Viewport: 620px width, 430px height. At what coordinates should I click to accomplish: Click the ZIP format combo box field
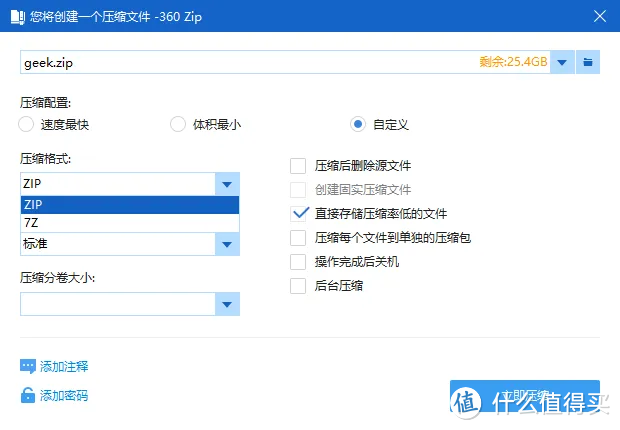click(118, 184)
